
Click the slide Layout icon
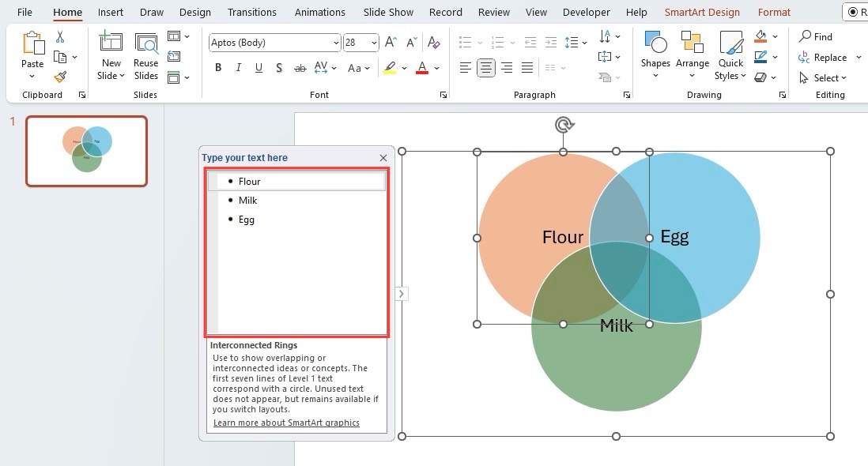(174, 36)
